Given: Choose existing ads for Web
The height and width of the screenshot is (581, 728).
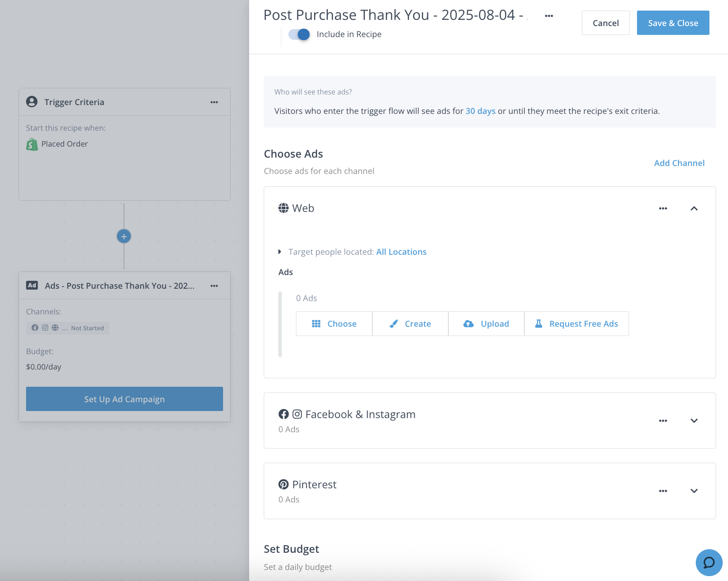Looking at the screenshot, I should [334, 324].
